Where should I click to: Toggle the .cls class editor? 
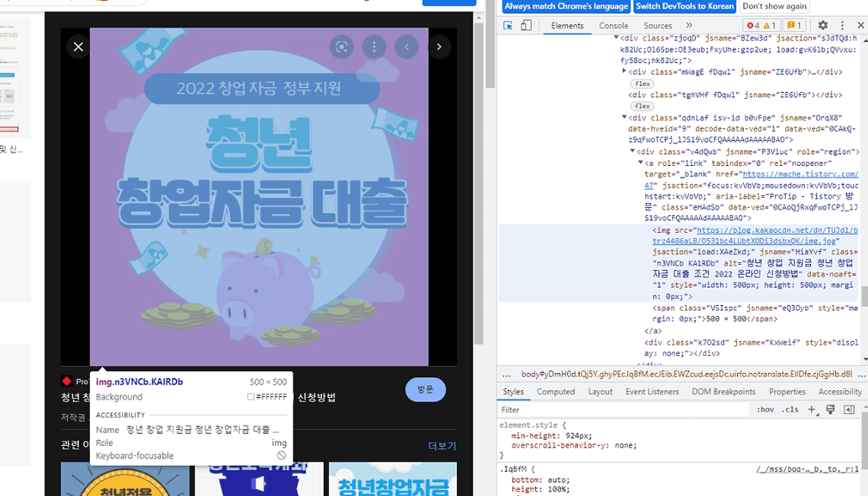pyautogui.click(x=790, y=410)
